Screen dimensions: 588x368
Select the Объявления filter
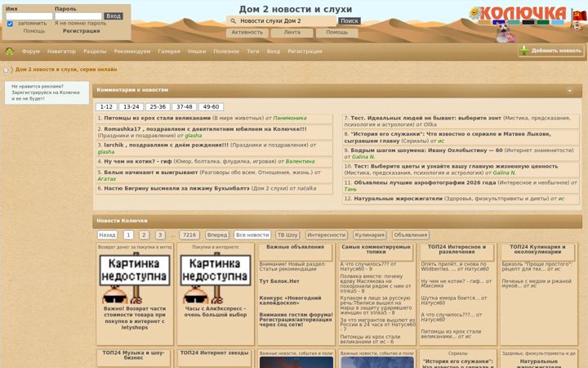click(x=410, y=235)
